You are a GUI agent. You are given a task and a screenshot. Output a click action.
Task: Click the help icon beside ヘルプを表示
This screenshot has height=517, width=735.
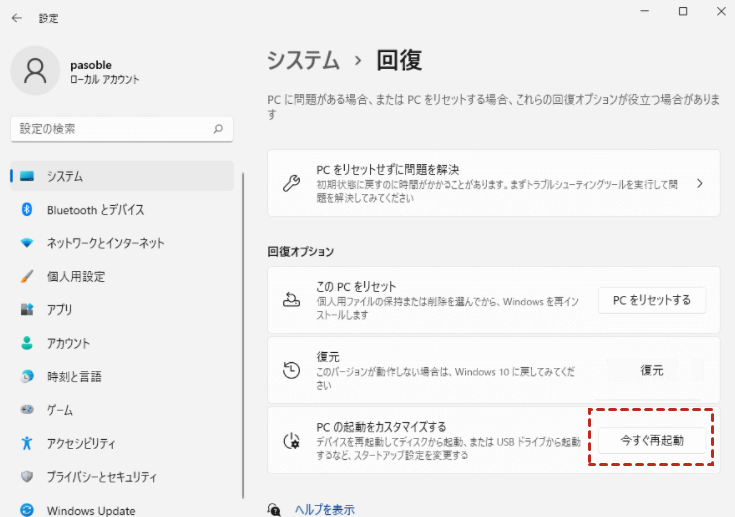coord(274,510)
